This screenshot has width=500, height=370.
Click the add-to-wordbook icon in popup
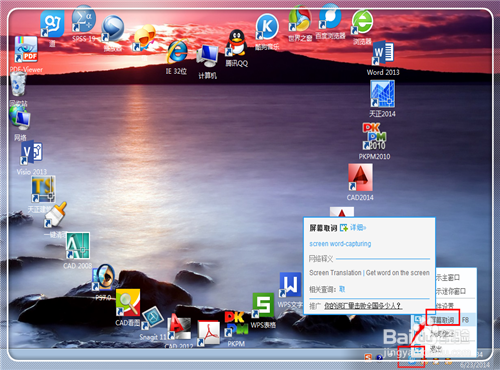(x=344, y=228)
